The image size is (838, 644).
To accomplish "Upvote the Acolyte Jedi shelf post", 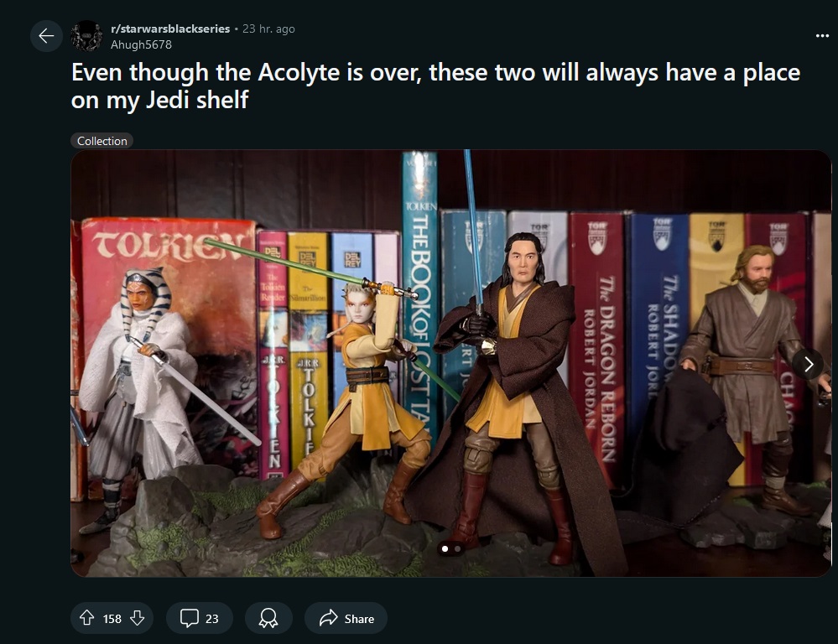I will click(x=86, y=618).
